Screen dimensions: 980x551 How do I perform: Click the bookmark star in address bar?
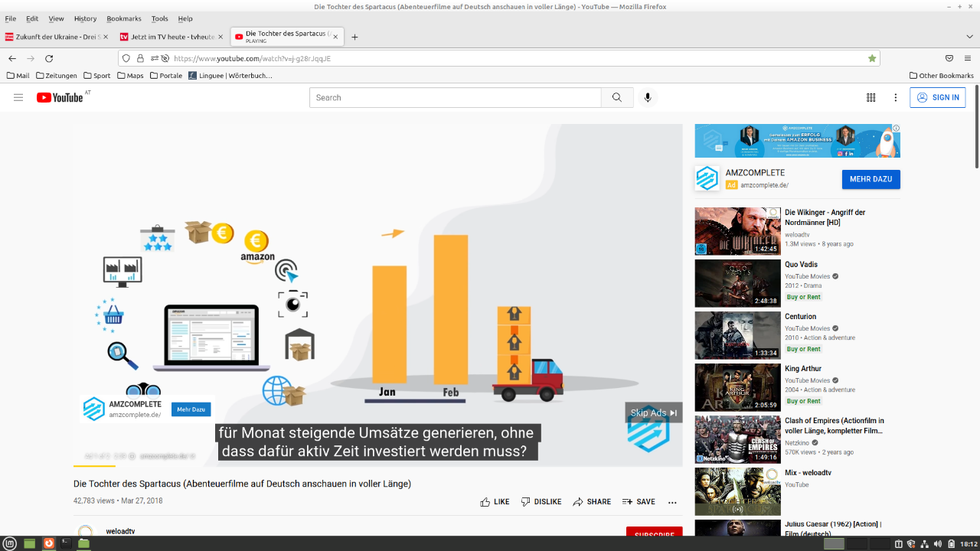(x=872, y=58)
